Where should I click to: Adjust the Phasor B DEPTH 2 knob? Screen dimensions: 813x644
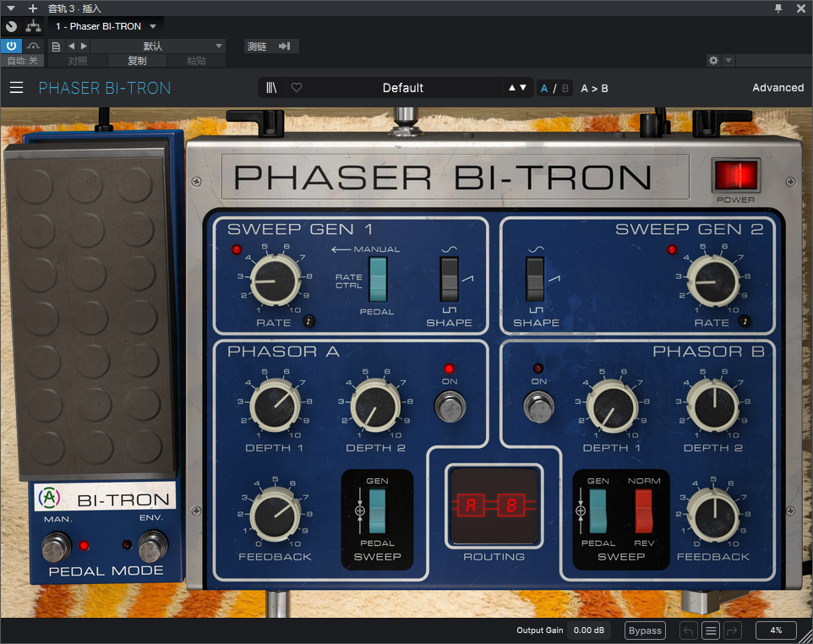(714, 406)
